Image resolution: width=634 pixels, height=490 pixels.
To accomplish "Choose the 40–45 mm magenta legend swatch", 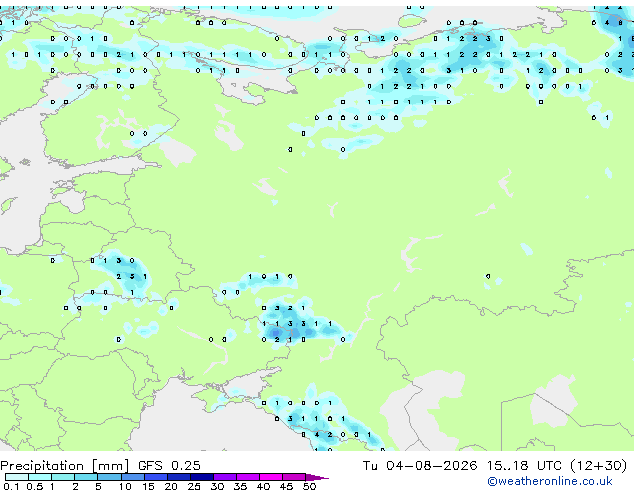I will 271,477.
